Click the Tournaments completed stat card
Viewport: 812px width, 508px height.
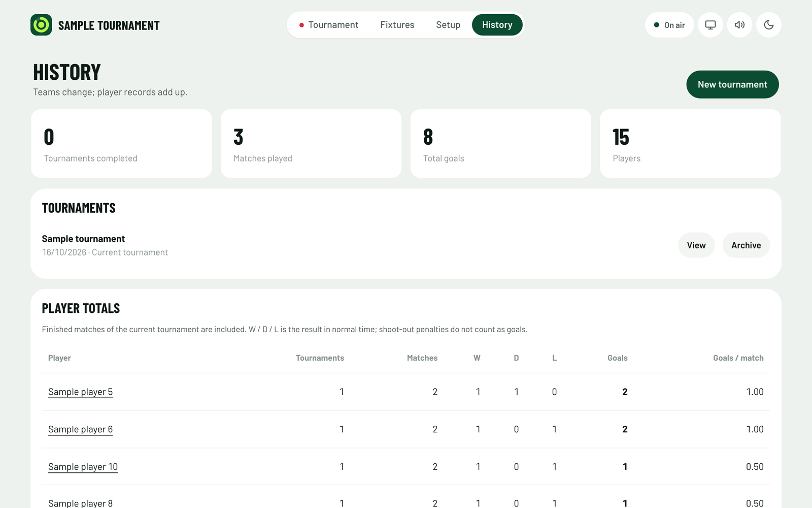(121, 143)
